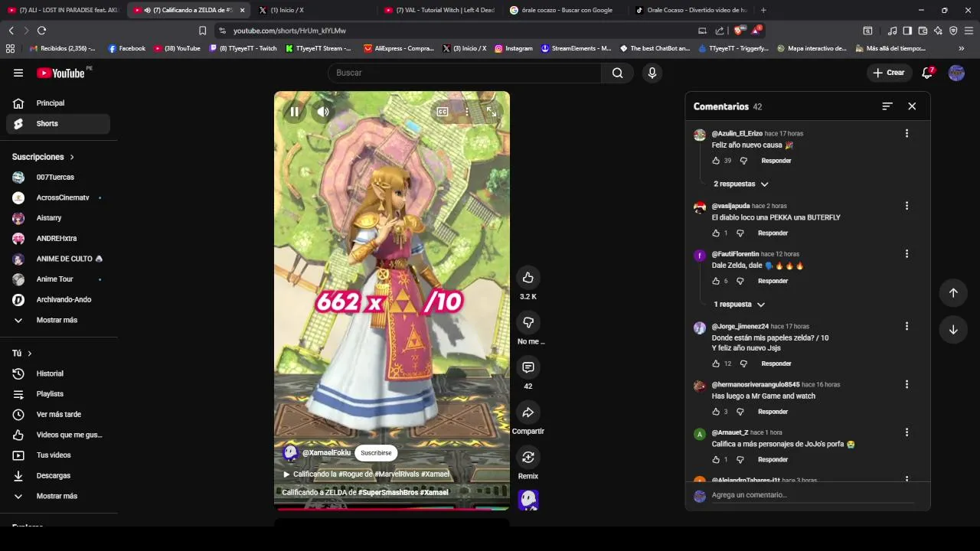Pause the Short video
The height and width of the screenshot is (551, 980).
pos(294,112)
